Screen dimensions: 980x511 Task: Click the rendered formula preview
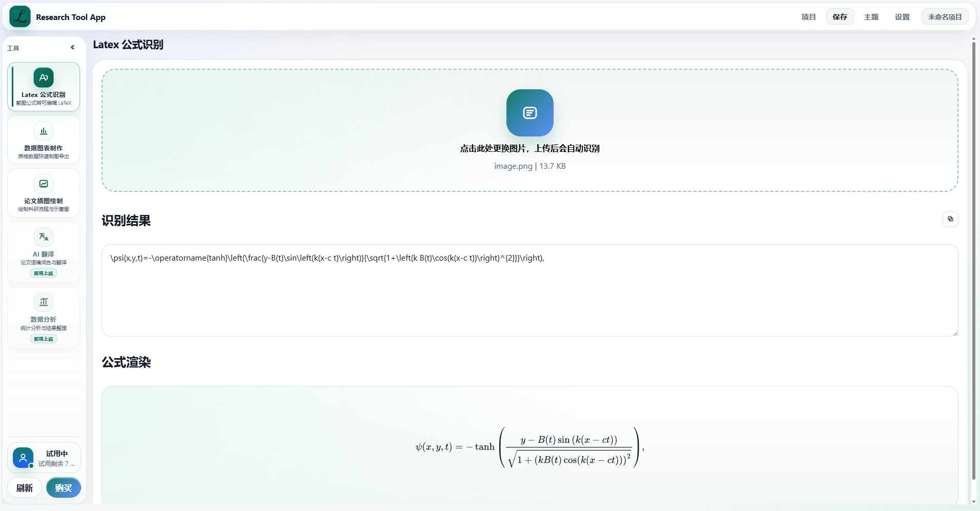530,447
